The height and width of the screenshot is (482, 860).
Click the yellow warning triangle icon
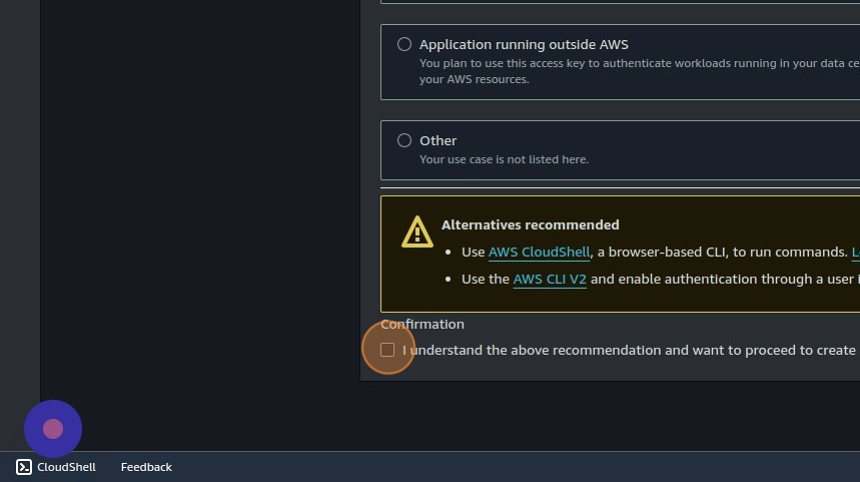coord(417,232)
